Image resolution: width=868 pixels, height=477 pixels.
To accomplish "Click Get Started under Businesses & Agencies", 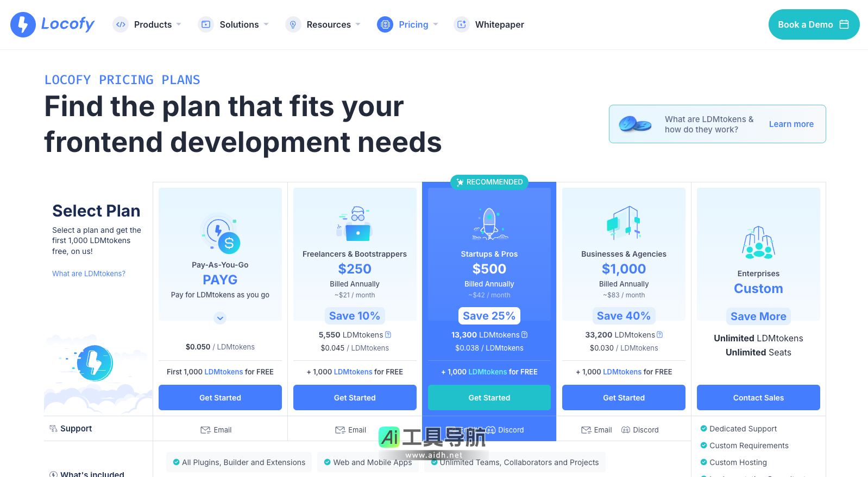I will point(624,398).
